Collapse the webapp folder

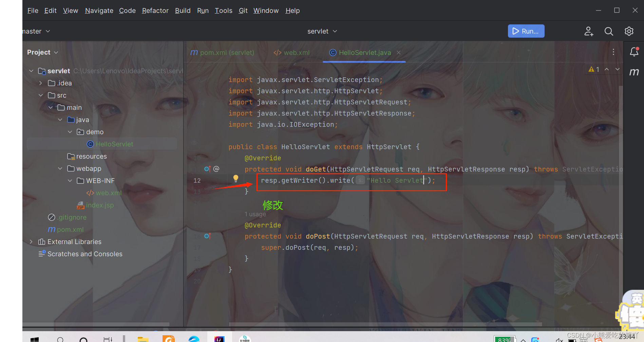click(60, 168)
